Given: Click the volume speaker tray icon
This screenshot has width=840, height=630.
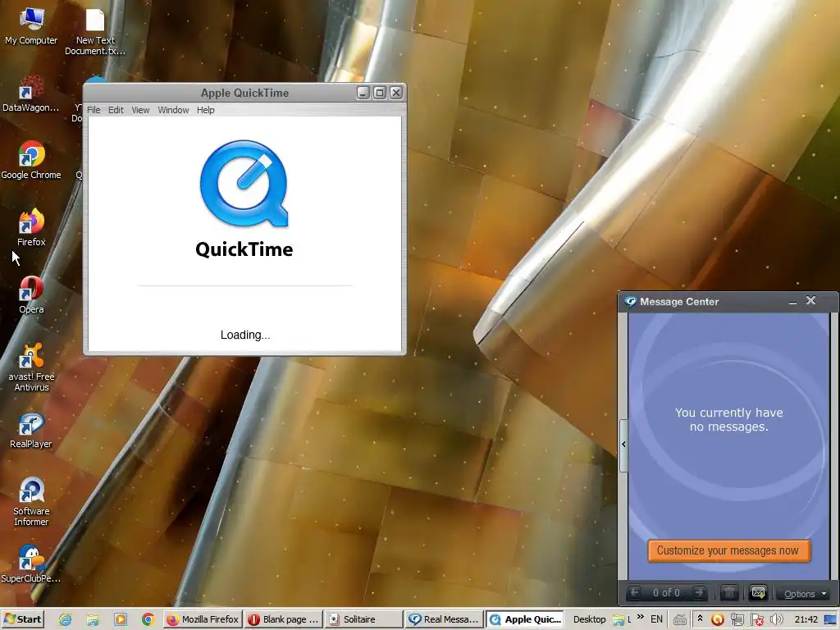Looking at the screenshot, I should [777, 620].
